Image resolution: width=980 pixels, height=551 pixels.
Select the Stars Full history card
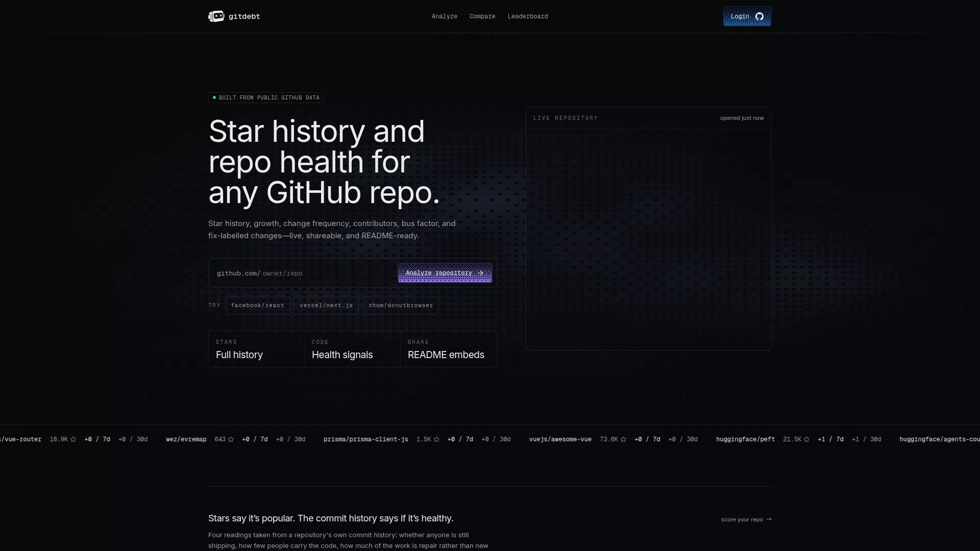pyautogui.click(x=256, y=349)
